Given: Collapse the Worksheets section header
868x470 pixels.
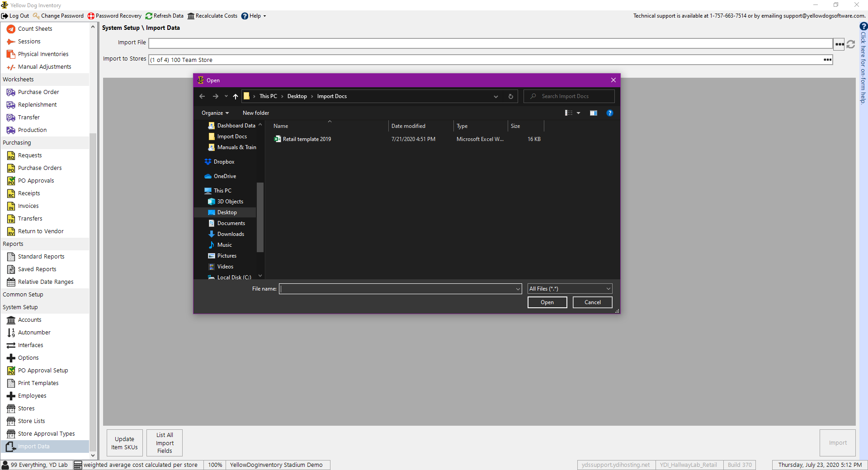Looking at the screenshot, I should pyautogui.click(x=44, y=79).
